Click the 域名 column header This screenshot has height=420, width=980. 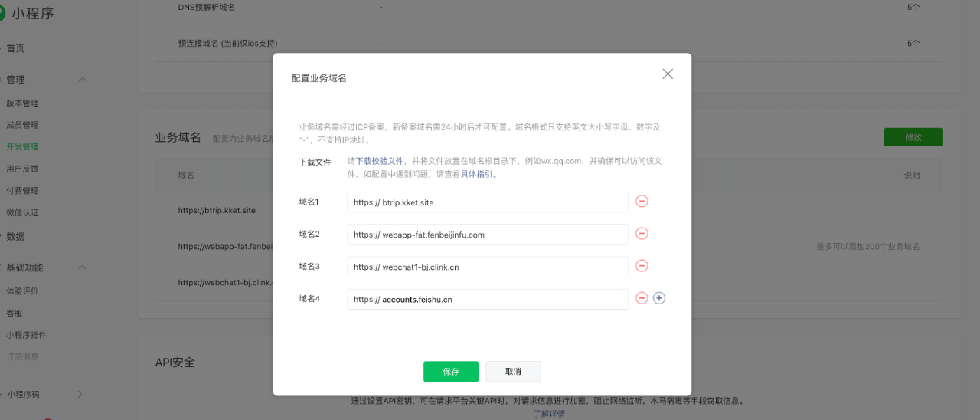pos(186,175)
